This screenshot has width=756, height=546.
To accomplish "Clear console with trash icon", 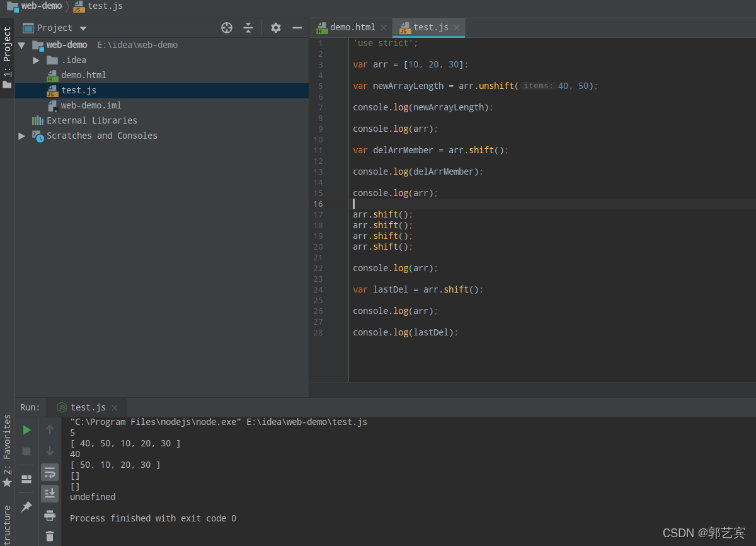I will click(x=50, y=537).
